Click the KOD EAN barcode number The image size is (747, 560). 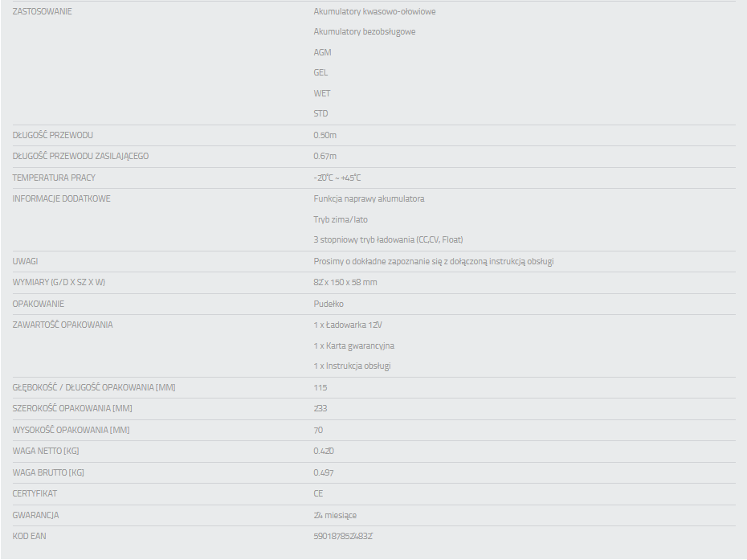coord(344,536)
